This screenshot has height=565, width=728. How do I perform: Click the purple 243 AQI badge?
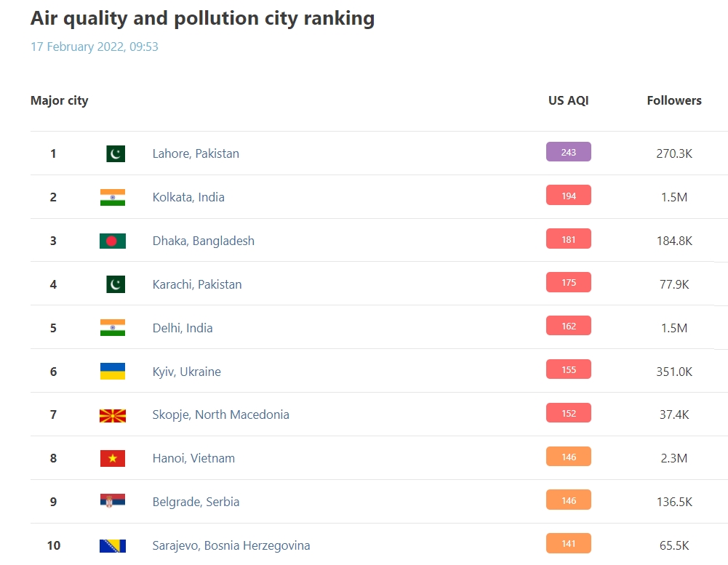point(568,152)
